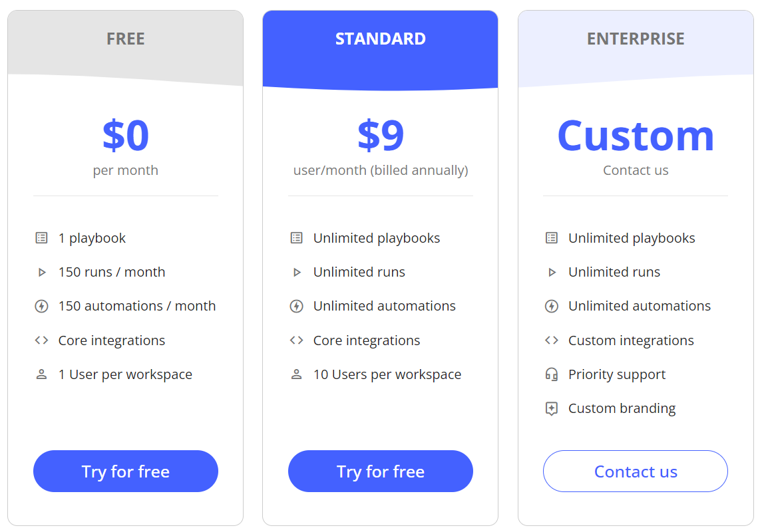This screenshot has height=532, width=760.
Task: Click the "$9" price text in Standard plan
Action: tap(380, 134)
